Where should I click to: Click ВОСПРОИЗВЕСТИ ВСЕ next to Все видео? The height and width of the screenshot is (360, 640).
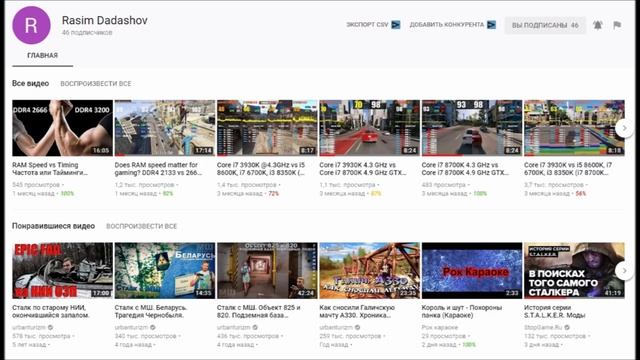pyautogui.click(x=96, y=84)
